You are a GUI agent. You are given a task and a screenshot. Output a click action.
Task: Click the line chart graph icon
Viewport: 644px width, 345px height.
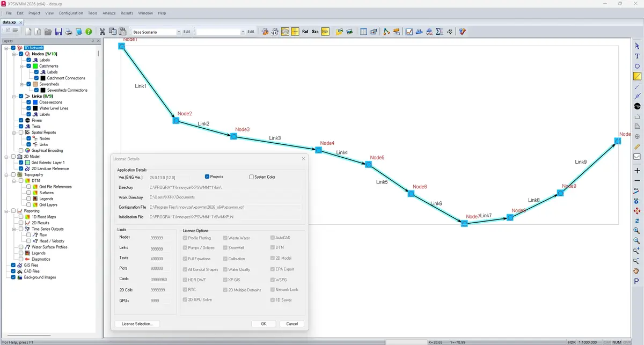[409, 32]
